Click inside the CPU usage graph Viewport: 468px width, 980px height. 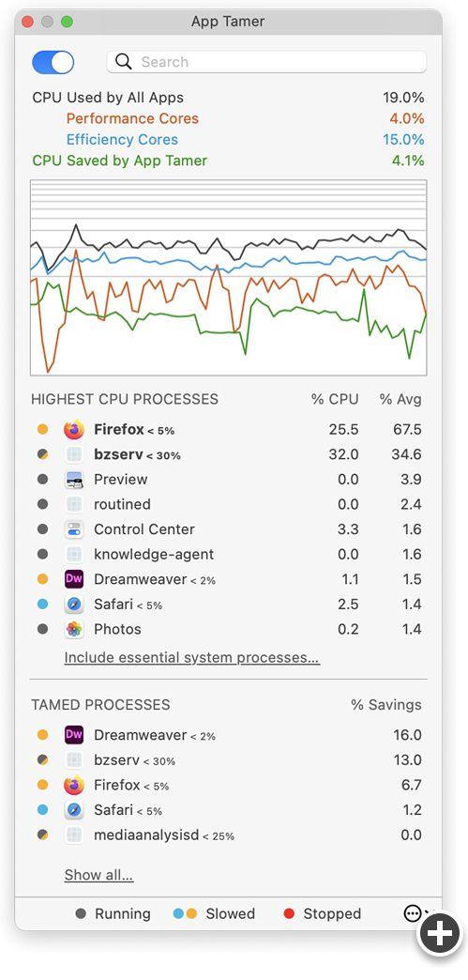tap(229, 278)
